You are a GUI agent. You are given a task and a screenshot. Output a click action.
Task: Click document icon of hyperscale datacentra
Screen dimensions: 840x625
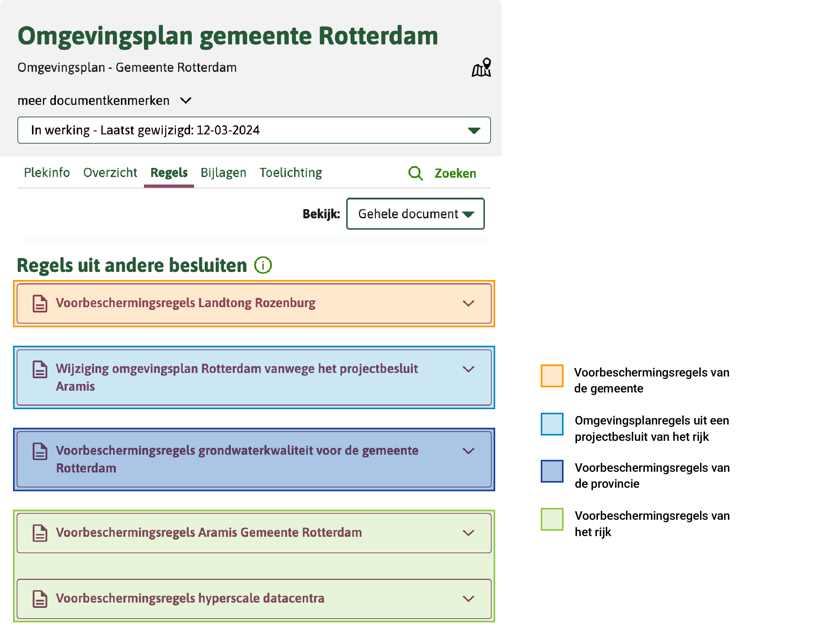click(40, 599)
